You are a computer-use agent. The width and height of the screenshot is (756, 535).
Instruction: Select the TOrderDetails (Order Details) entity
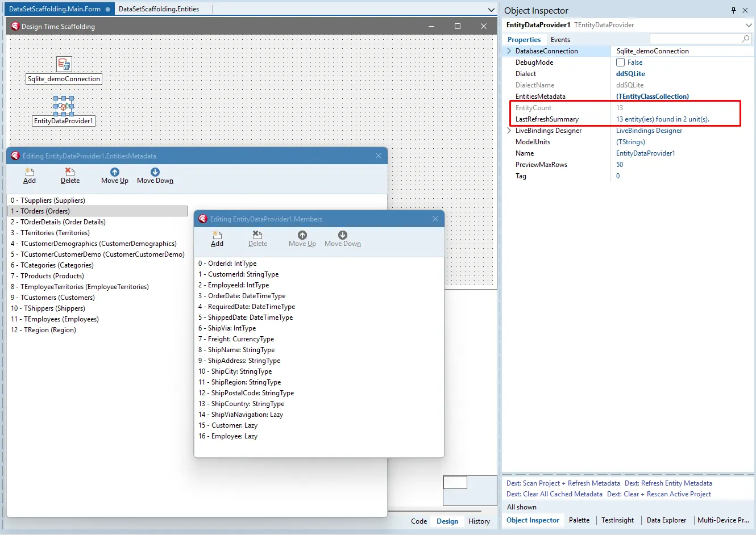click(98, 222)
